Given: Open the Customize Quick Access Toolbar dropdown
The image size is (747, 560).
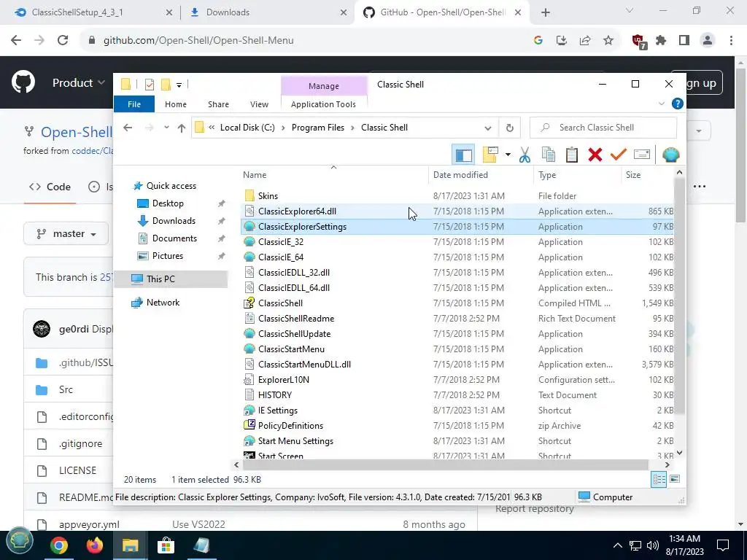Looking at the screenshot, I should click(x=179, y=85).
